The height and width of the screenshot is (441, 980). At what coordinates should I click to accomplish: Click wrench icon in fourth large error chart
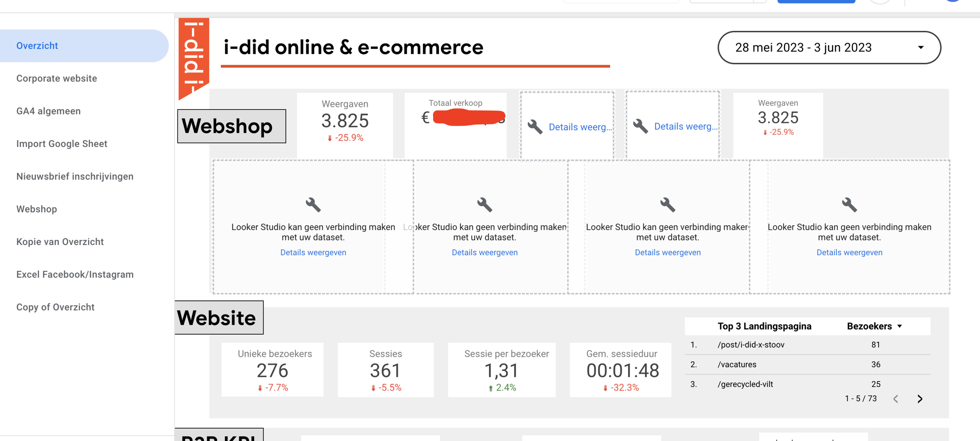coord(849,204)
